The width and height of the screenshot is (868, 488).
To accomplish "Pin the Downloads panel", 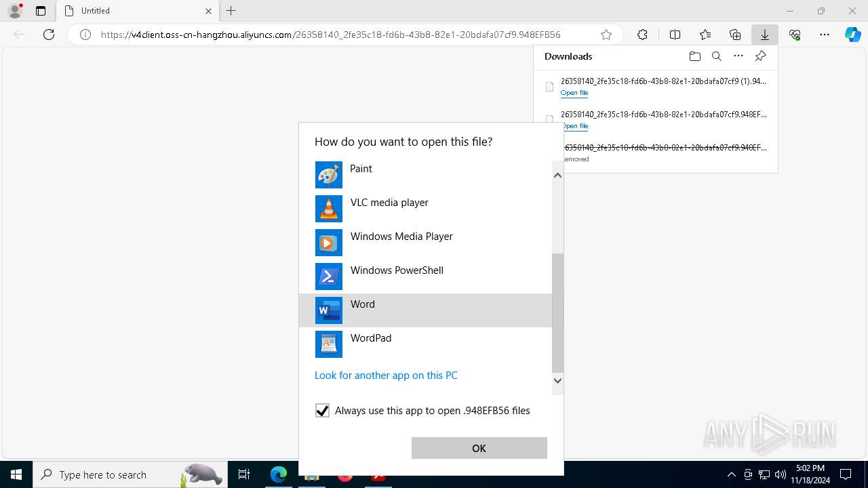I will (x=760, y=56).
